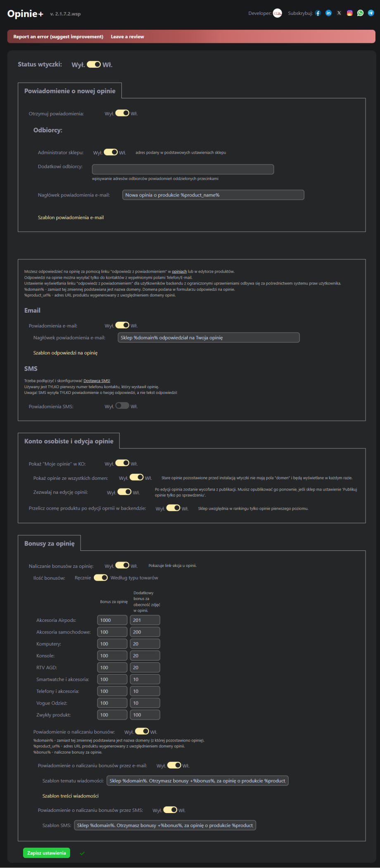Click Report an error (suggest improvement)
Viewport: 380px width, 868px height.
58,37
